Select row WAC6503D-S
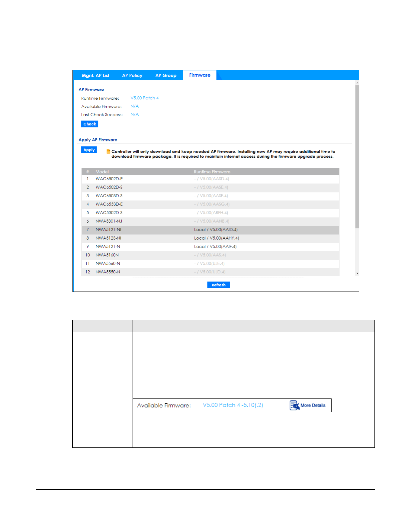411x532 pixels. (210, 196)
